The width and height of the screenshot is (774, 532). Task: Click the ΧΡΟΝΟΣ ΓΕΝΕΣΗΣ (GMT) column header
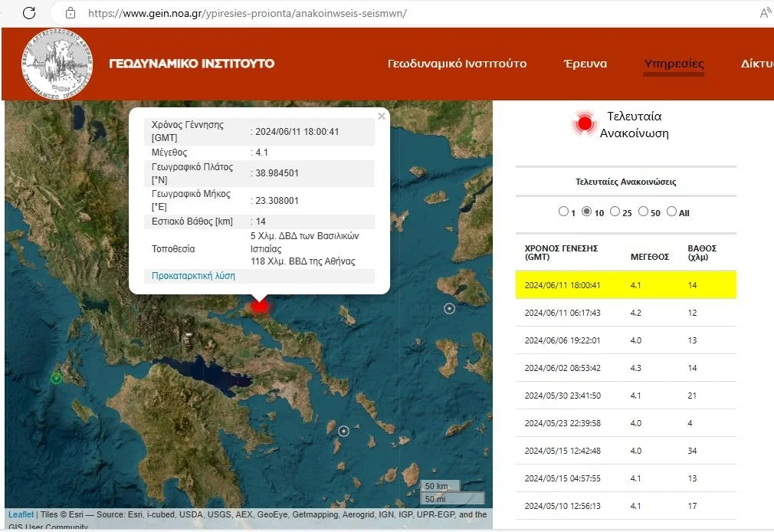[561, 252]
